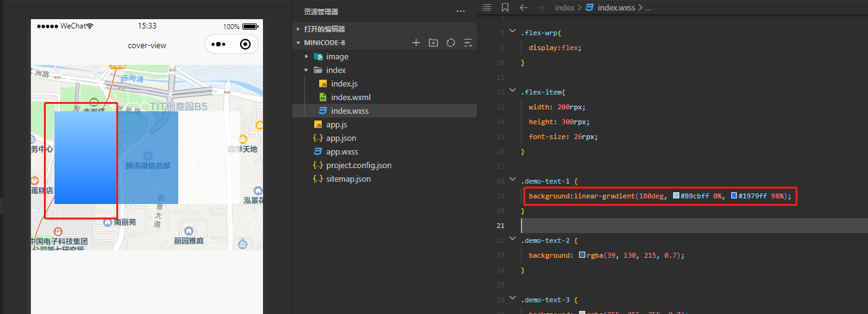Collapse all folders in explorer
Viewport: 868px width, 314px height.
pos(468,43)
